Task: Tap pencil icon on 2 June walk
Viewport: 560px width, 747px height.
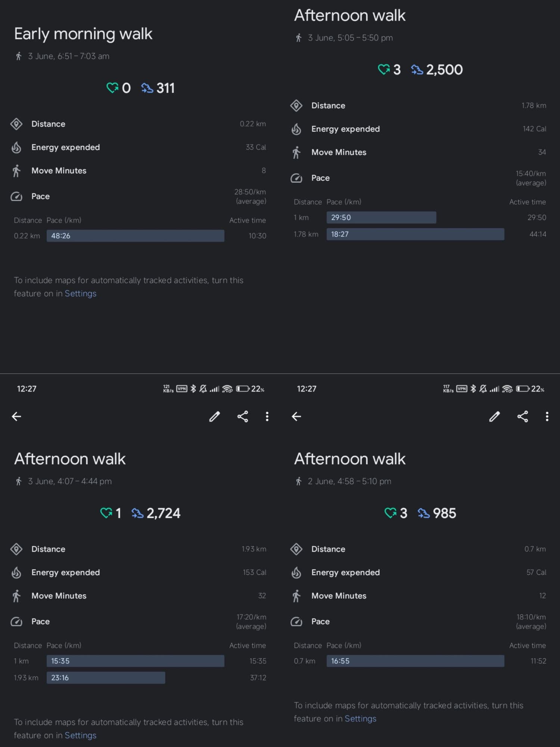Action: click(x=495, y=416)
